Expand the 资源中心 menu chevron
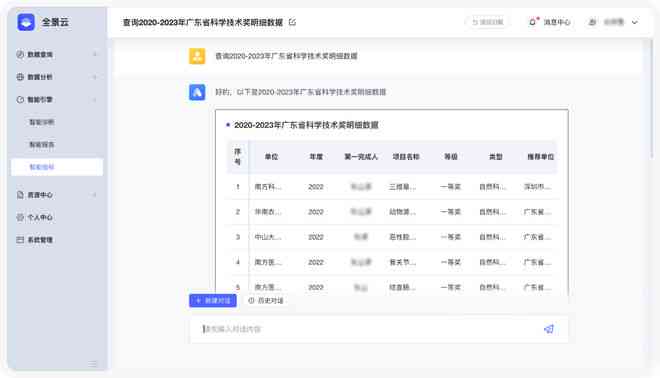This screenshot has height=378, width=660. click(95, 195)
